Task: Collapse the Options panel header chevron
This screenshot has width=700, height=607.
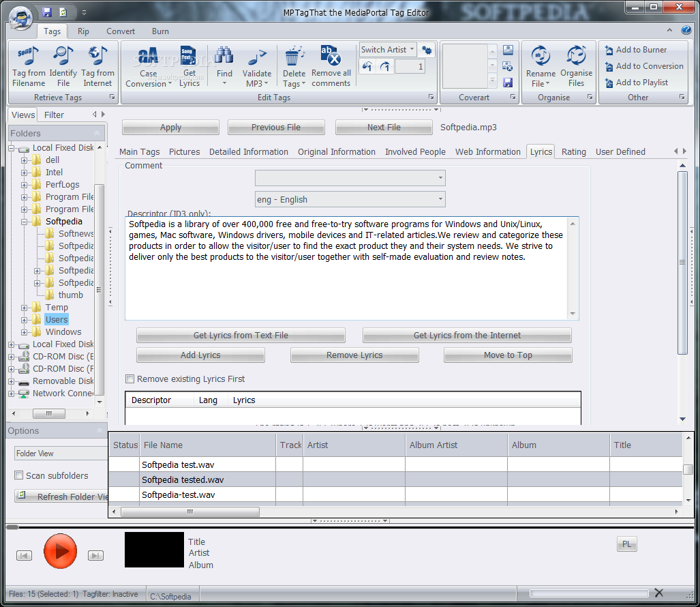Action: (x=100, y=430)
